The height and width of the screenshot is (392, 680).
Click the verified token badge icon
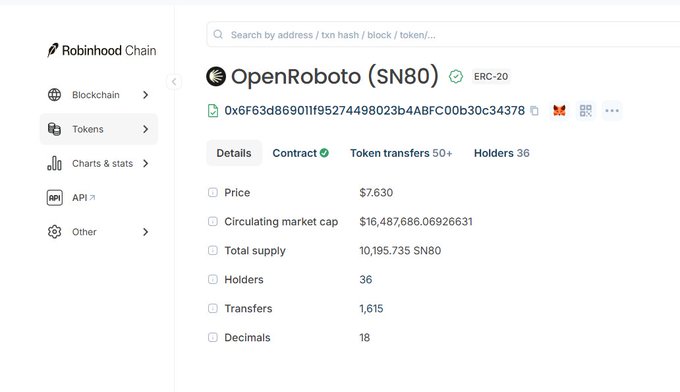pos(456,76)
